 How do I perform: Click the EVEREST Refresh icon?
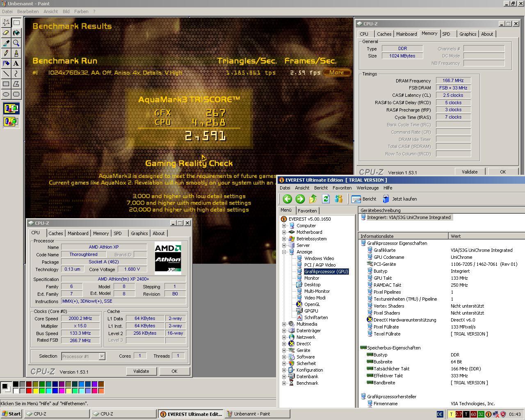click(x=326, y=199)
